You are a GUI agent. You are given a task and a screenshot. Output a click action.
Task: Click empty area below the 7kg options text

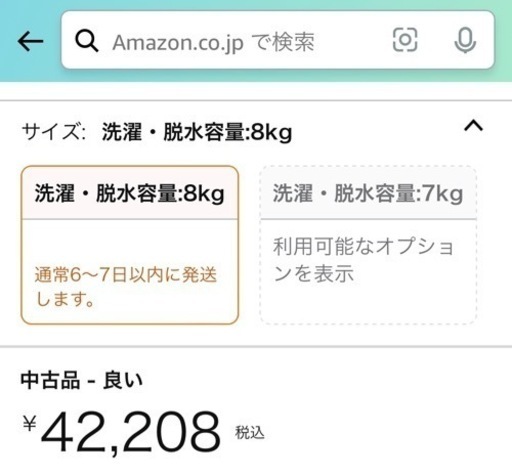pos(368,304)
